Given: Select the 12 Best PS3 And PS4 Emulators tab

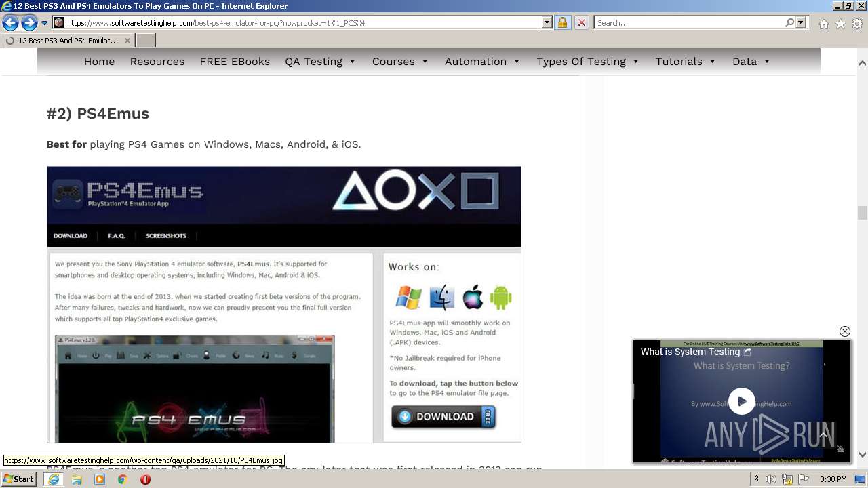Looking at the screenshot, I should (x=68, y=40).
